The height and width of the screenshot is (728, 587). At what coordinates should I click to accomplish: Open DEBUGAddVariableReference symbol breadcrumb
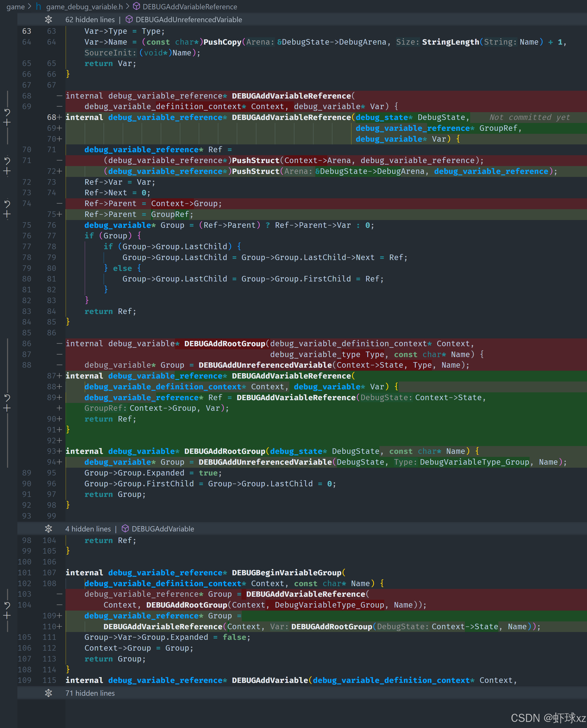(189, 7)
